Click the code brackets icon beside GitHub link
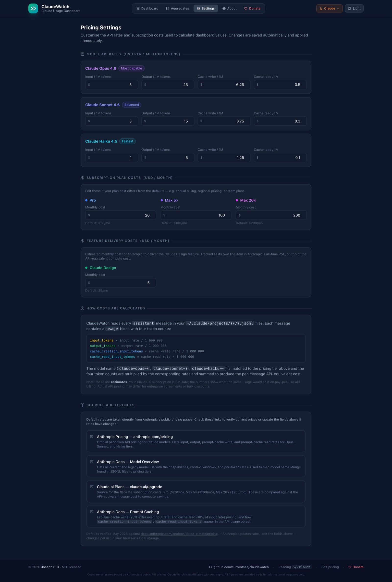This screenshot has height=582, width=392. point(210,567)
